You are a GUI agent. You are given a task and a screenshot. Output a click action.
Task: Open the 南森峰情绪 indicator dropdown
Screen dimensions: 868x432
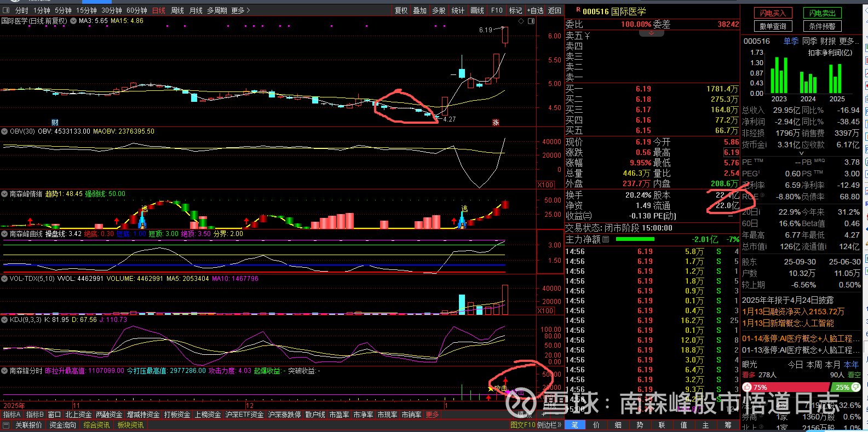pos(4,194)
